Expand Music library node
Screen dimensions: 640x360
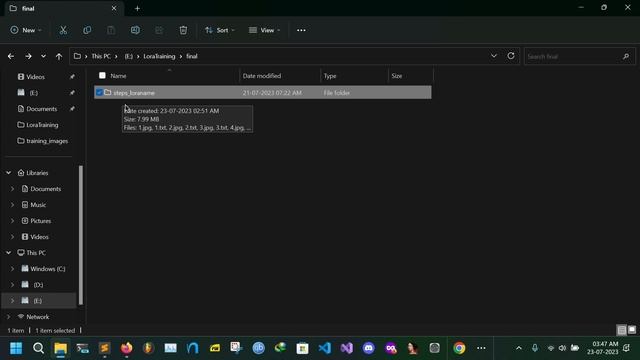click(x=12, y=205)
